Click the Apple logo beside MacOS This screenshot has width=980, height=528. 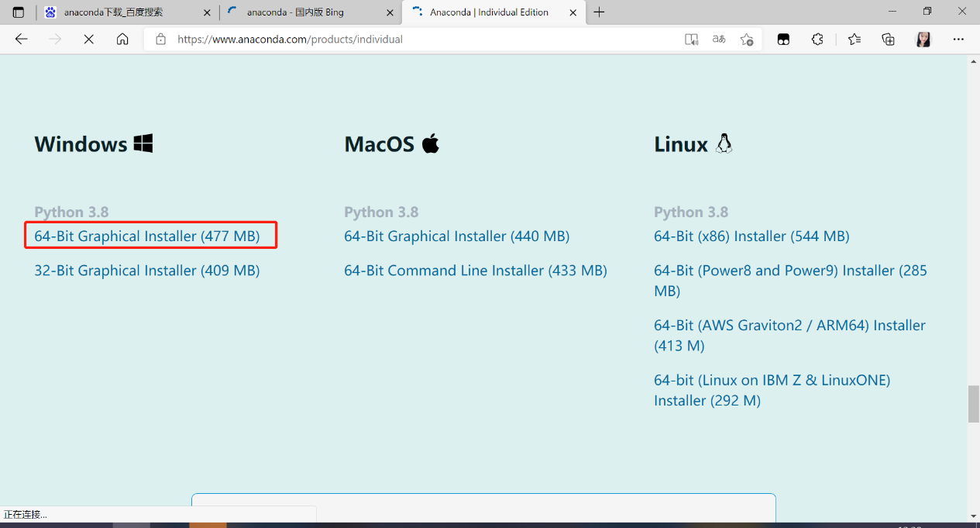(x=431, y=143)
